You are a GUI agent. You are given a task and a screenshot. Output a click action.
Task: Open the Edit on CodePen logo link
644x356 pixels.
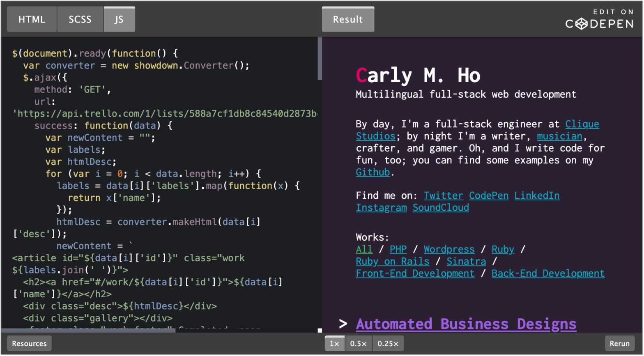coord(599,19)
